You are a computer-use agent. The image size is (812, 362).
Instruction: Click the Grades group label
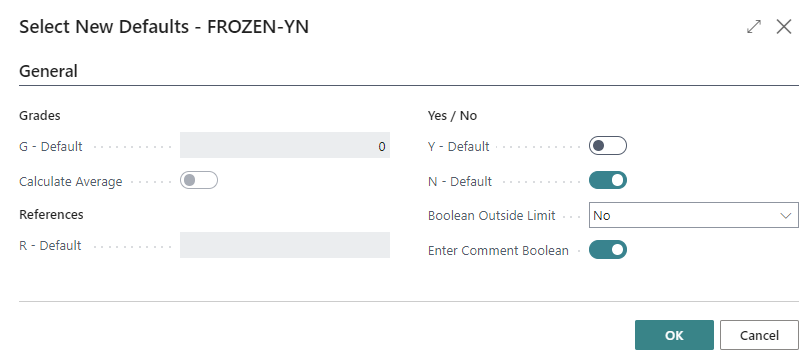(40, 115)
